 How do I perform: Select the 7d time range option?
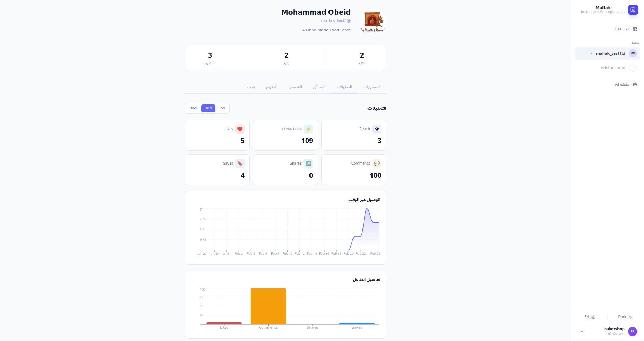tap(222, 108)
